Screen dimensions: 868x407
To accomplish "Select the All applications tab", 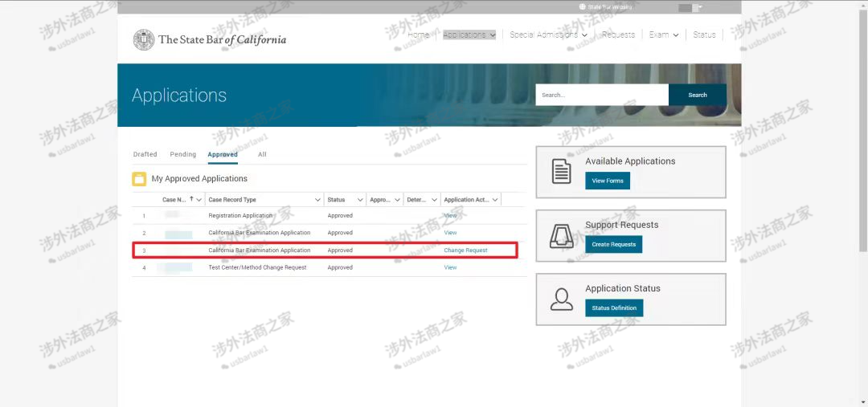I will (262, 154).
